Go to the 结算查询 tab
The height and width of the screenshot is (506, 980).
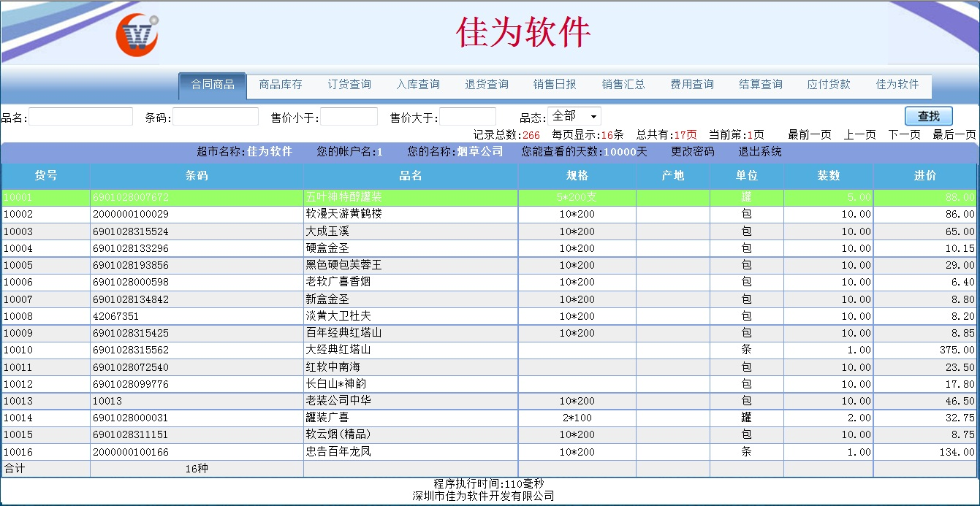(x=761, y=85)
